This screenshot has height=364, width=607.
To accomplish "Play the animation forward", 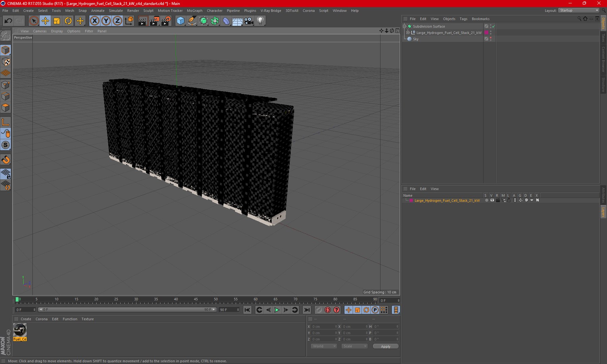I will [277, 310].
